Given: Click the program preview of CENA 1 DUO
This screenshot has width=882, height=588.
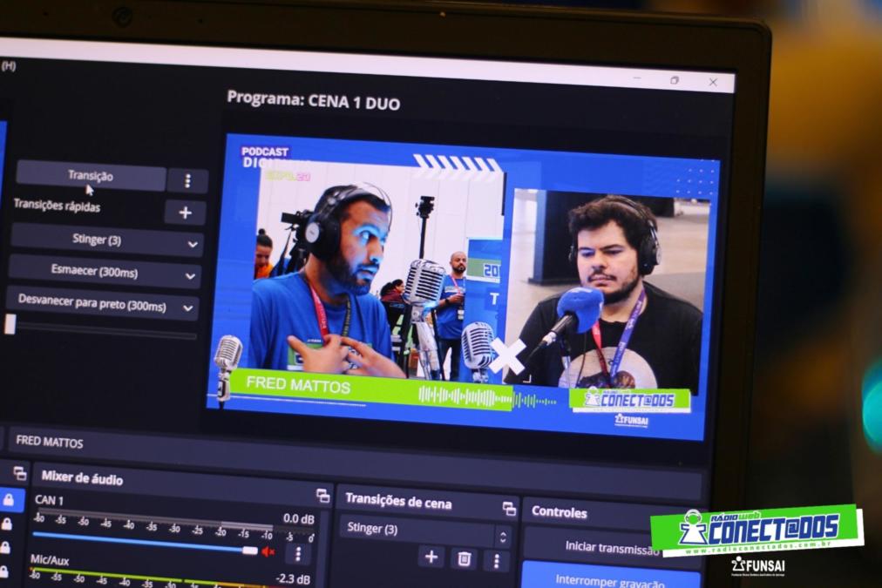Looking at the screenshot, I should pos(464,286).
